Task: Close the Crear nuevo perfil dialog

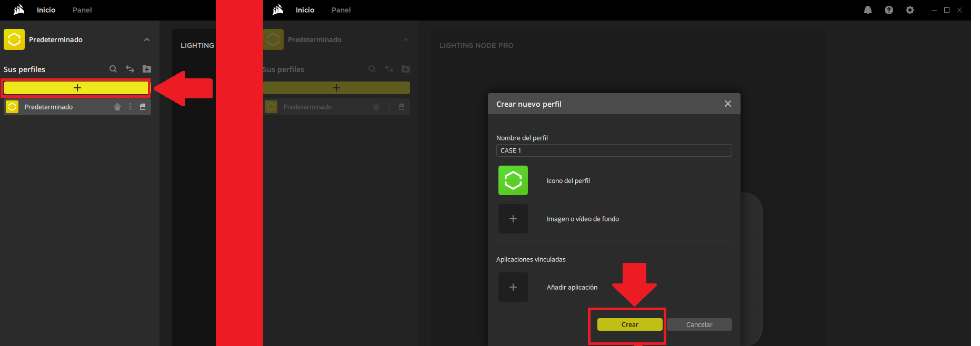Action: [727, 104]
